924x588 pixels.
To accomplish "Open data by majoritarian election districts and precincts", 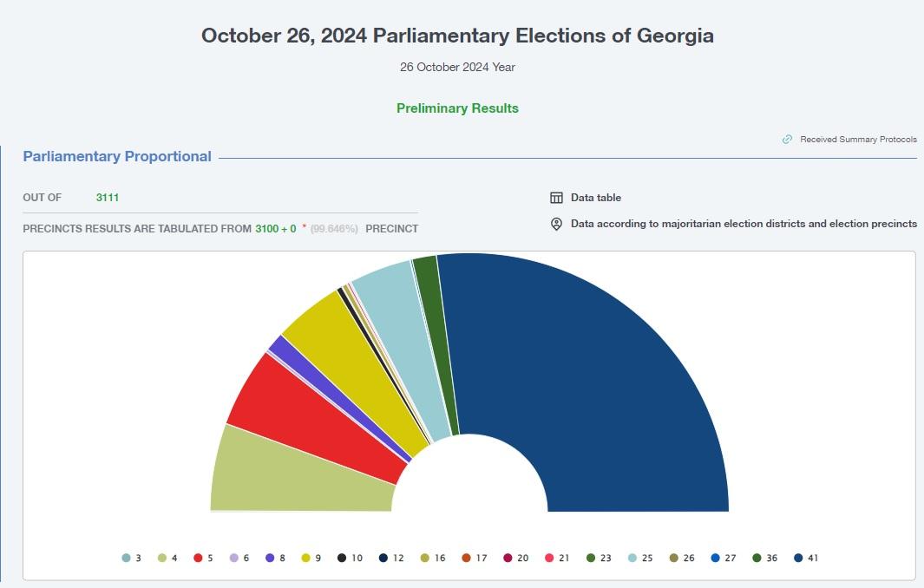I will [743, 224].
